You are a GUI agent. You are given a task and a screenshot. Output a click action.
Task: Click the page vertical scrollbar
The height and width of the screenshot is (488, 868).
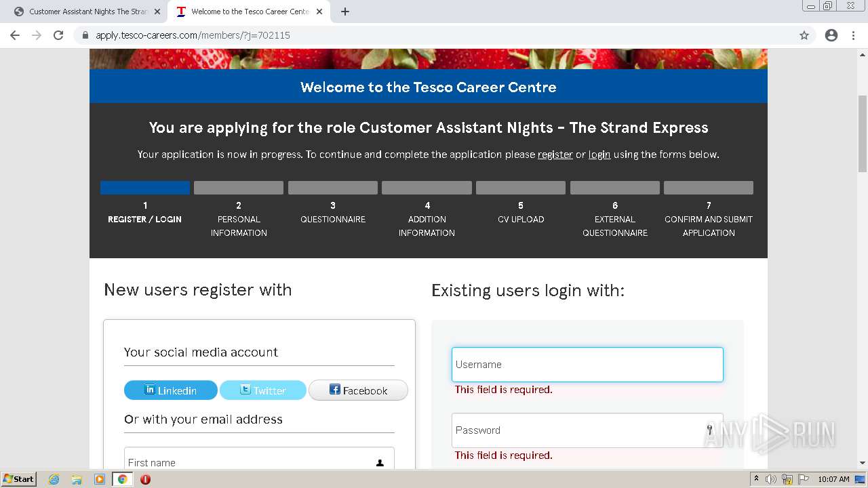click(863, 134)
